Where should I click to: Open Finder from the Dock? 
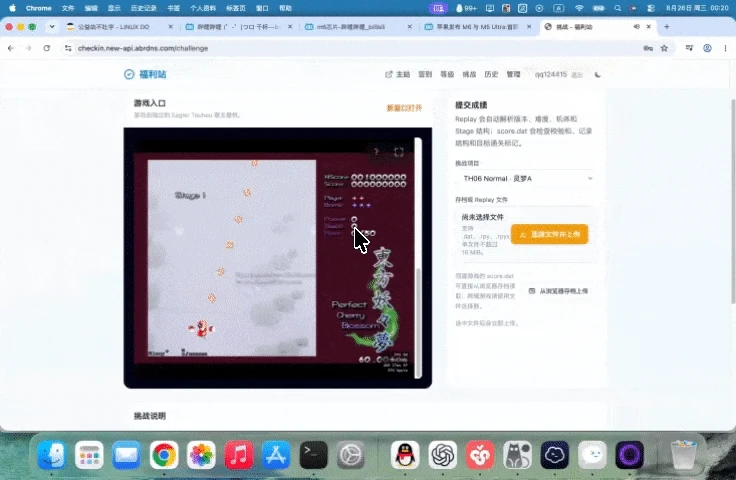[52, 455]
